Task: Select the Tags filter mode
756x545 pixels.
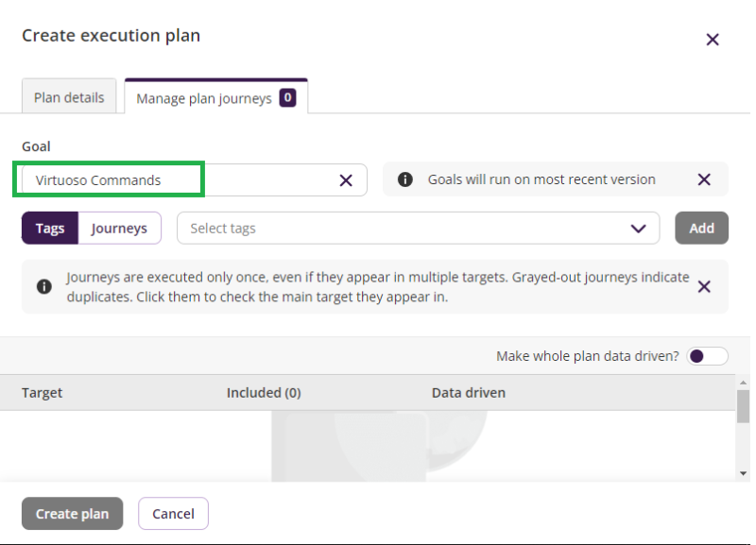Action: click(x=49, y=228)
